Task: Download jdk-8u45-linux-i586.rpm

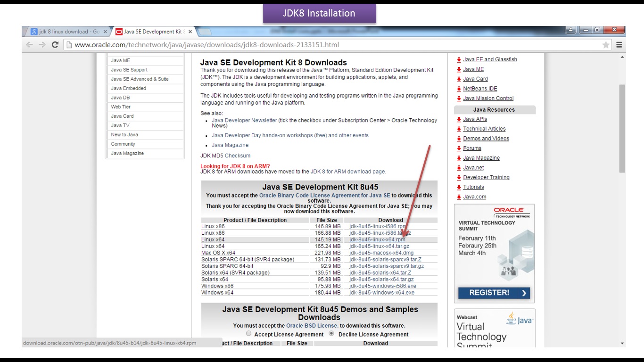Action: click(x=378, y=226)
